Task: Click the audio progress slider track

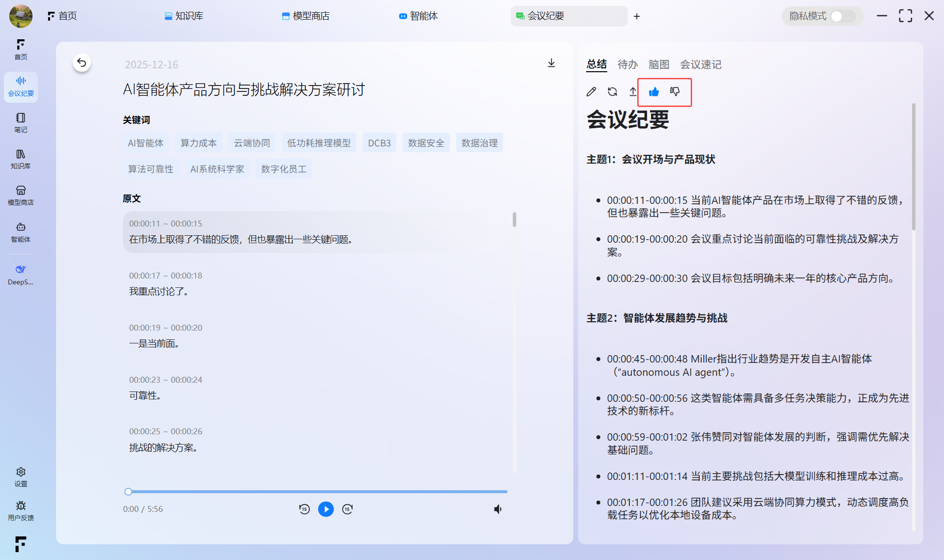Action: [x=317, y=491]
